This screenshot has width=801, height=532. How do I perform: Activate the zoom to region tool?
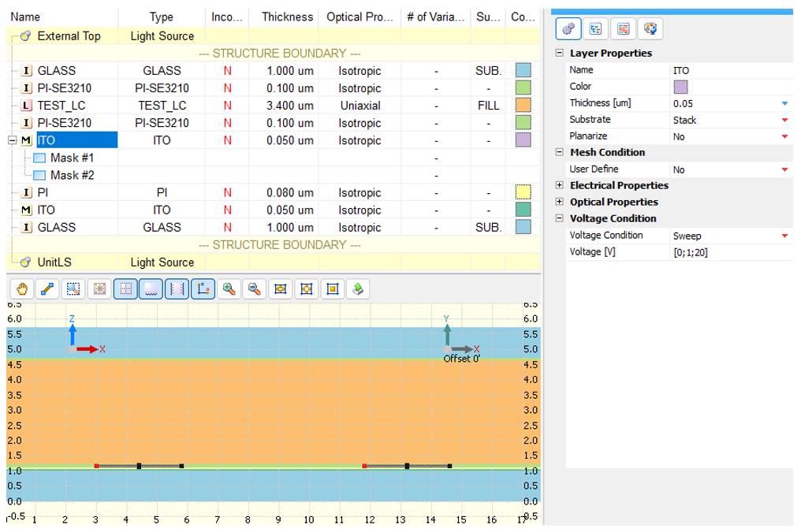73,289
